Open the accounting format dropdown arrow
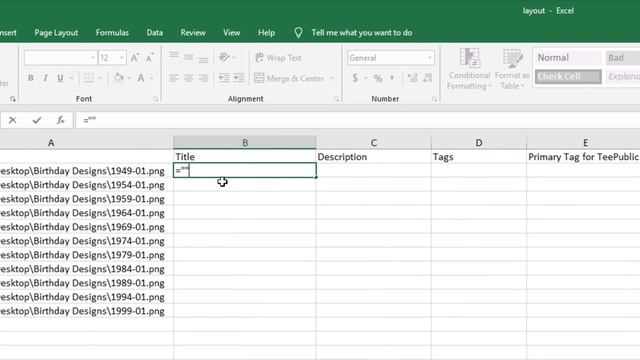The height and width of the screenshot is (360, 640). (x=366, y=78)
